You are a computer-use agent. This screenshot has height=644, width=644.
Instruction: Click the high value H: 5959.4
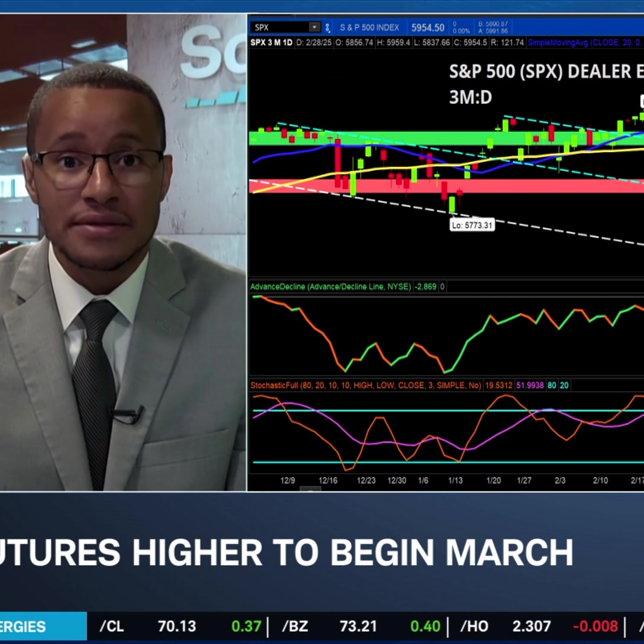[393, 43]
